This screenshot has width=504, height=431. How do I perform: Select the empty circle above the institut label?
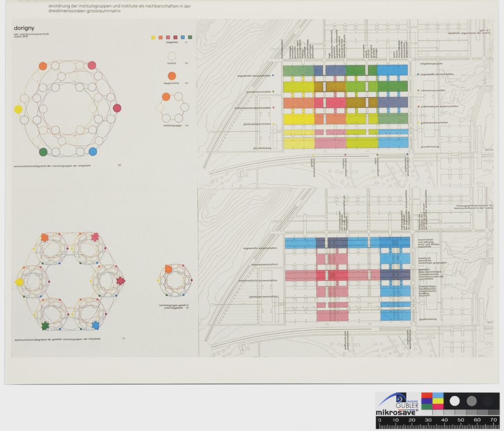[x=172, y=56]
